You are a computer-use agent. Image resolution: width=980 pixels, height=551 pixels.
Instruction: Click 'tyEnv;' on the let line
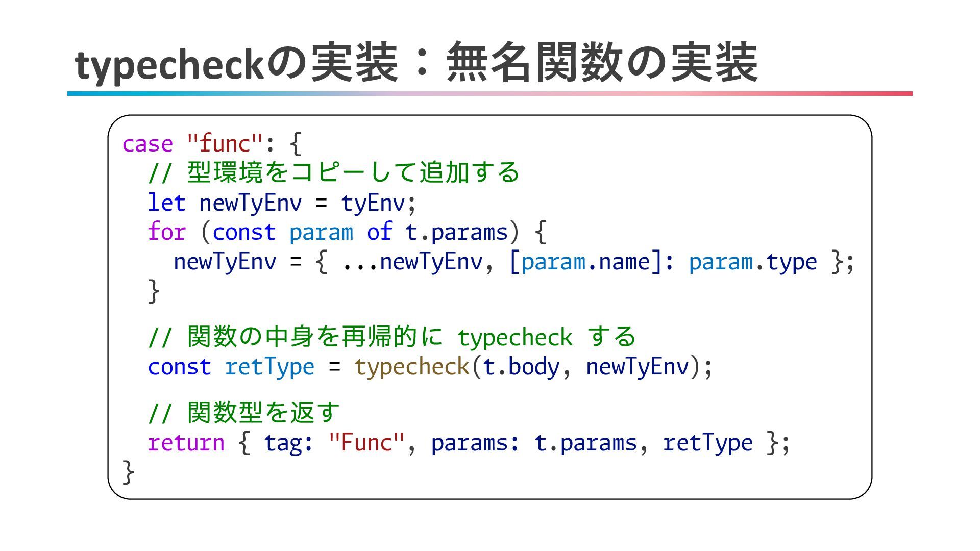378,203
